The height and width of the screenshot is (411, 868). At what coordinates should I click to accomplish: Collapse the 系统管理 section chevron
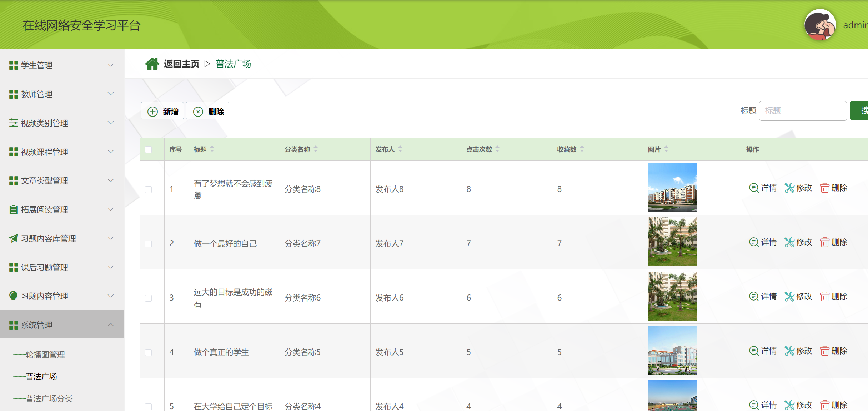pyautogui.click(x=111, y=325)
